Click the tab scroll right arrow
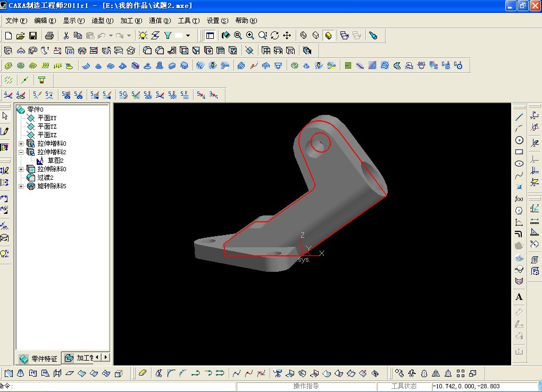 pos(106,357)
